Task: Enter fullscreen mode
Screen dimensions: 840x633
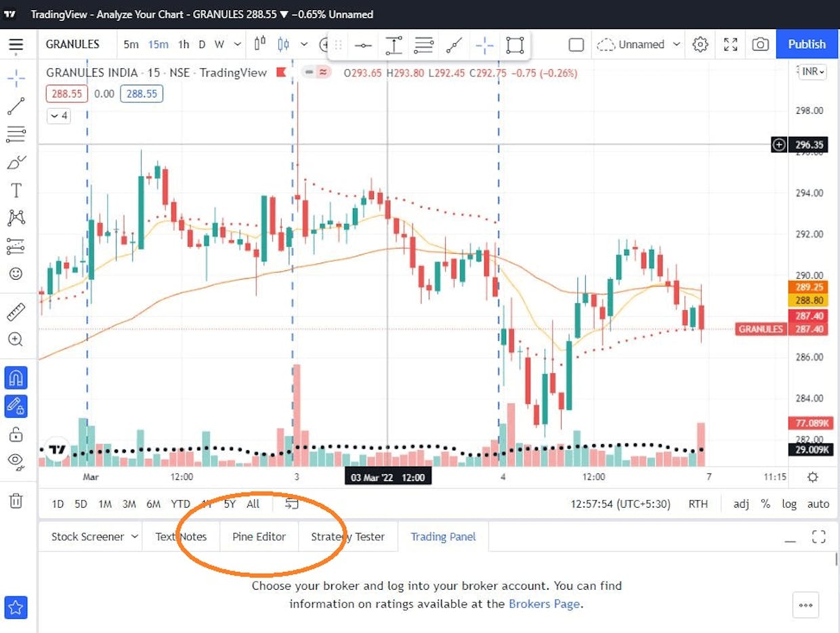Action: click(730, 45)
